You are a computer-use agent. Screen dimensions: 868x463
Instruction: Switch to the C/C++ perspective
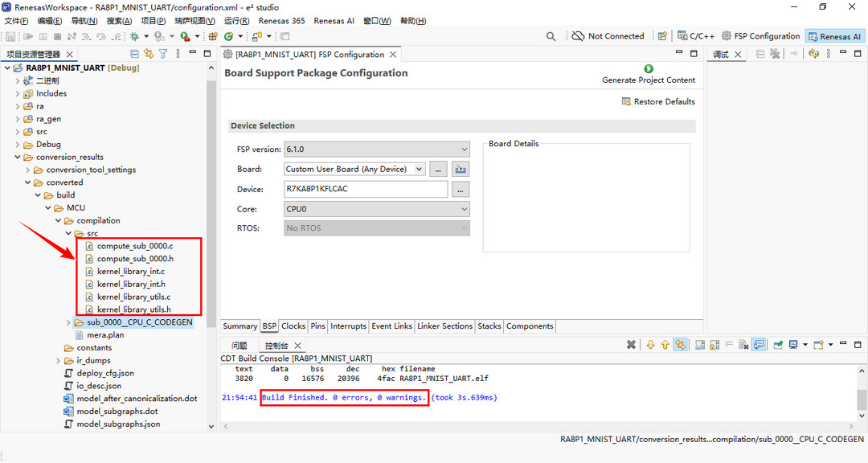point(696,36)
